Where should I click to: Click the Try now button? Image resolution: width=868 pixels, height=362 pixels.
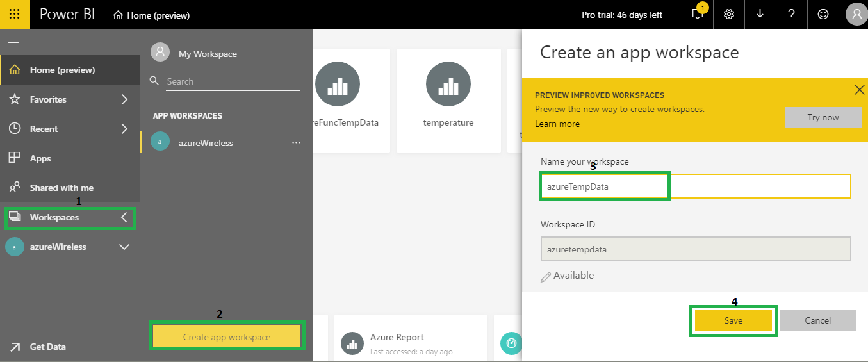[x=823, y=117]
